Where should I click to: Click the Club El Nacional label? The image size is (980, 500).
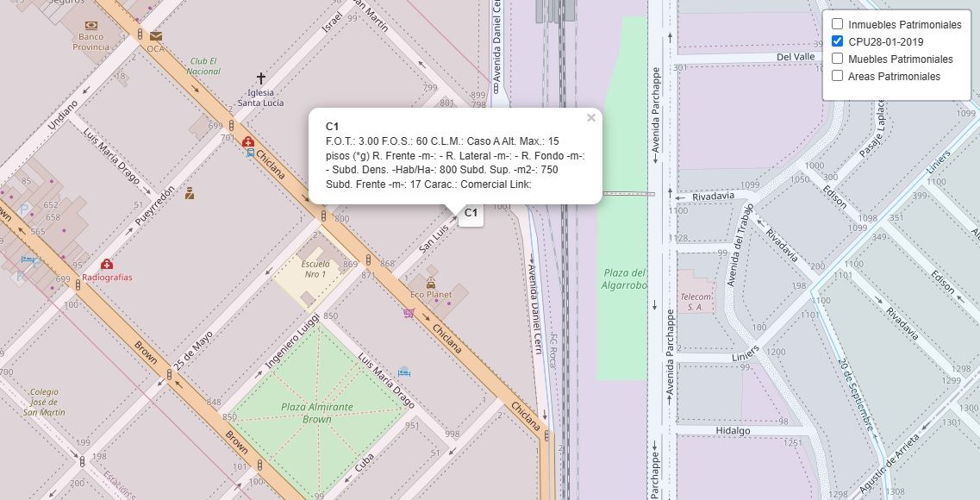click(x=203, y=66)
